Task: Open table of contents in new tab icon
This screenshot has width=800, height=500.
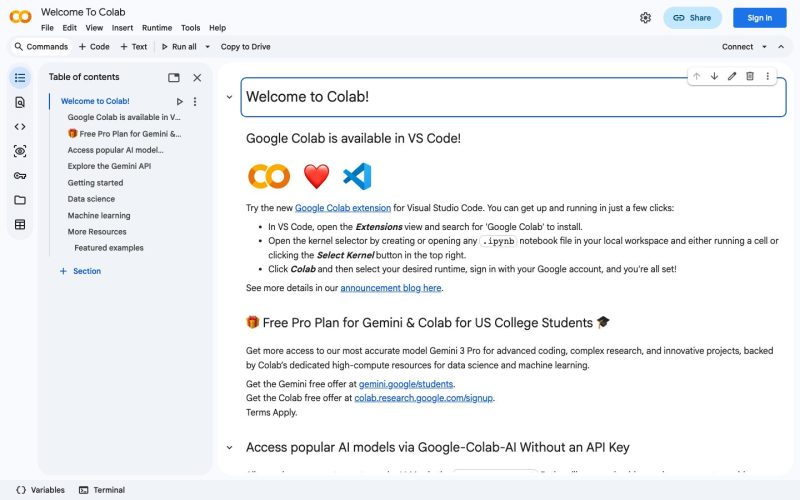Action: (x=174, y=78)
